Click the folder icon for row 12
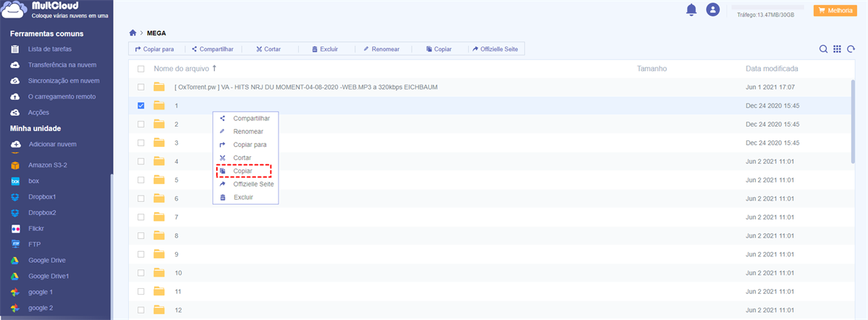Viewport: 868px width, 320px height. point(159,311)
